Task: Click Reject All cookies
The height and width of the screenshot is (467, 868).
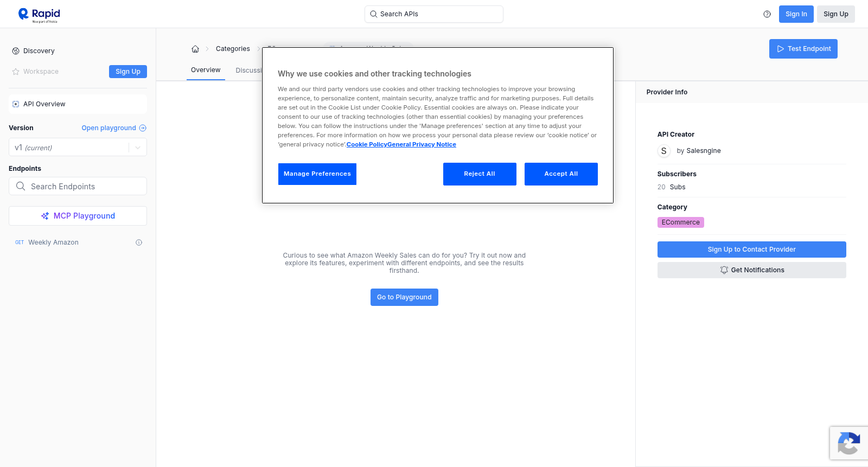Action: [480, 174]
